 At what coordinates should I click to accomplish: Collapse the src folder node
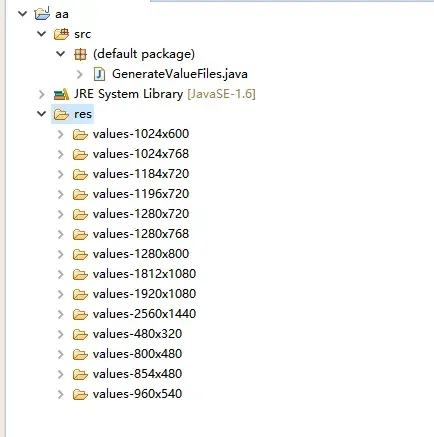[42, 34]
